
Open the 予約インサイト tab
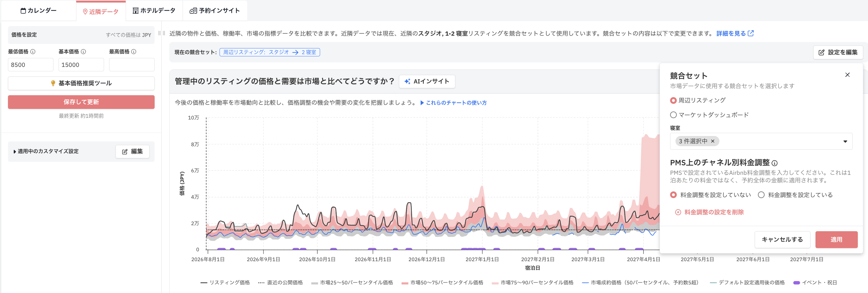click(x=215, y=11)
